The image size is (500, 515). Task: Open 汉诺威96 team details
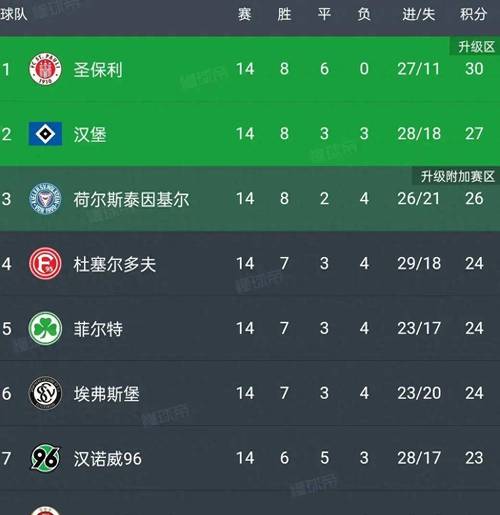pos(107,459)
